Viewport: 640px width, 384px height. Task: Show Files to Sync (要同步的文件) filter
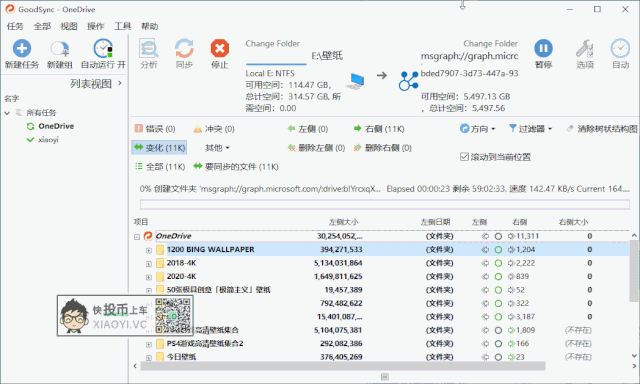pos(236,166)
